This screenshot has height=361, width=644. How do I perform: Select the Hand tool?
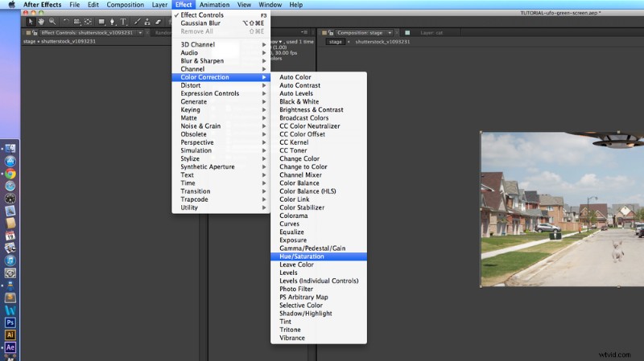[41, 22]
